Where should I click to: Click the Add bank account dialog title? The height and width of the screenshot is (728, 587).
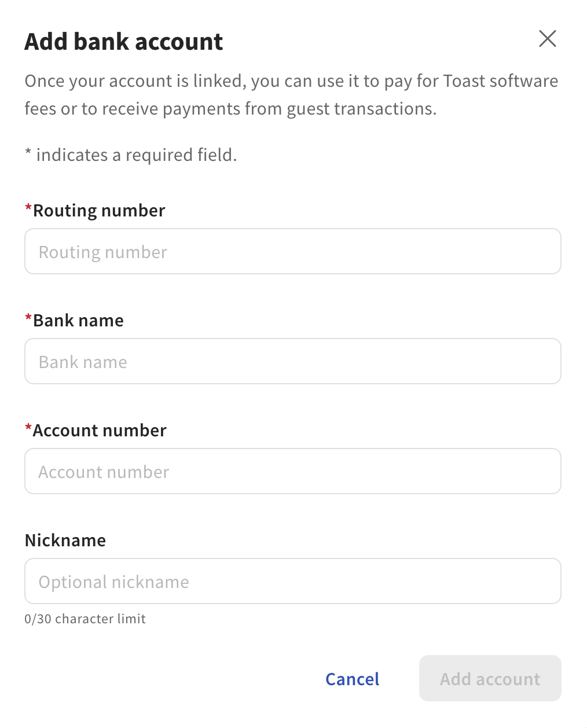pos(123,41)
